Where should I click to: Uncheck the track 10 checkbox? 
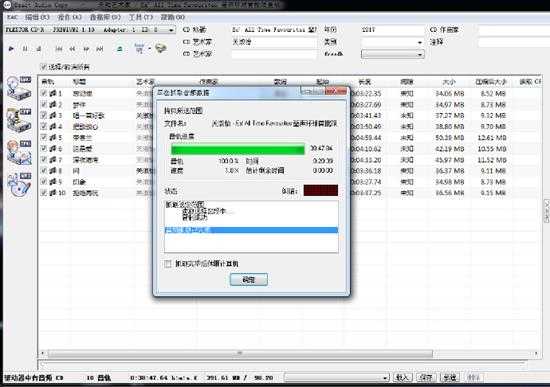point(44,193)
